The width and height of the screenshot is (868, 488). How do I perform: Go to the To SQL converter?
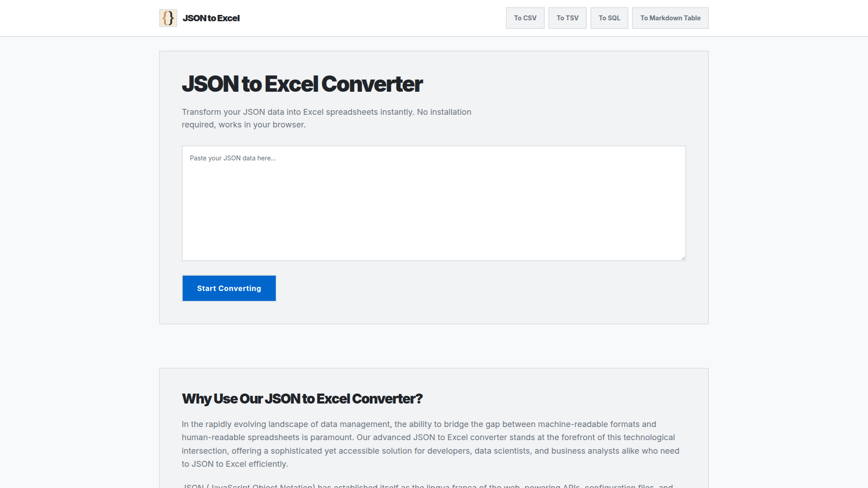pos(609,18)
